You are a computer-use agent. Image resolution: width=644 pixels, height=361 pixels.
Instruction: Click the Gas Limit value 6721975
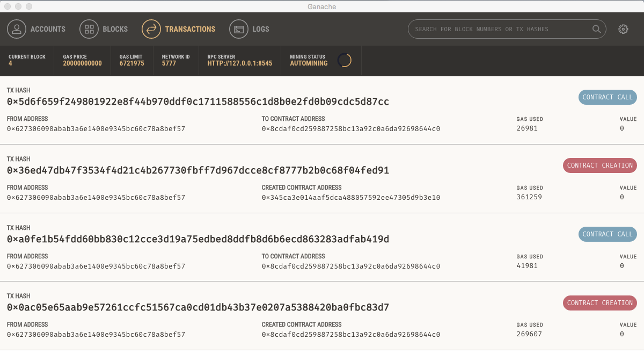[132, 63]
